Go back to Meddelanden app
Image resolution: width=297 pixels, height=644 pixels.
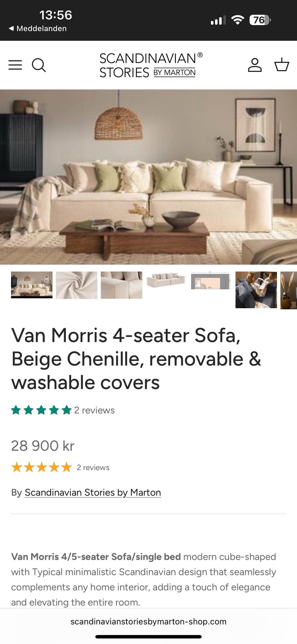coord(38,28)
